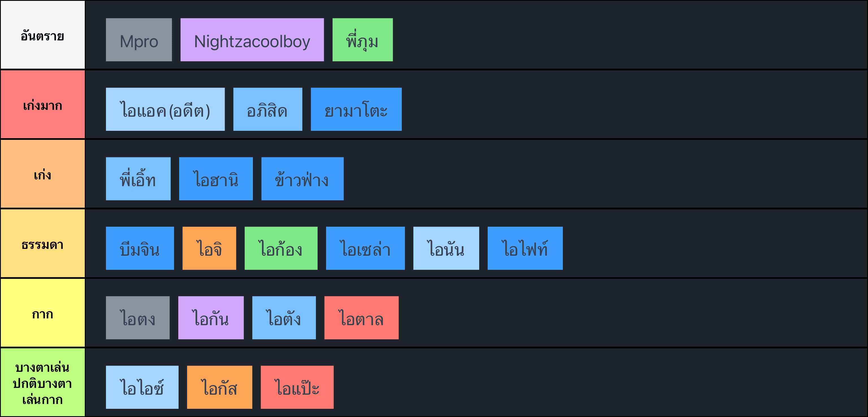Click the green พี่ภูม tile
This screenshot has width=868, height=417.
click(x=363, y=40)
